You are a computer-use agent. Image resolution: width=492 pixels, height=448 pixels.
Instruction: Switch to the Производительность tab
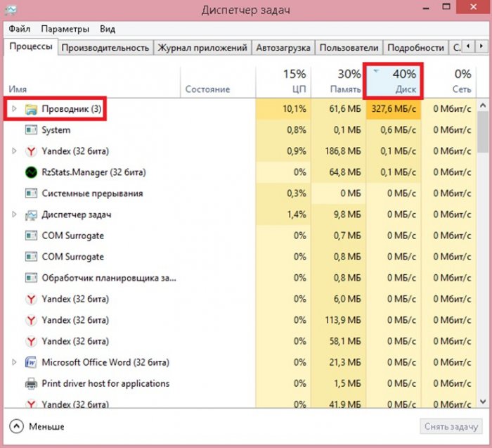105,48
